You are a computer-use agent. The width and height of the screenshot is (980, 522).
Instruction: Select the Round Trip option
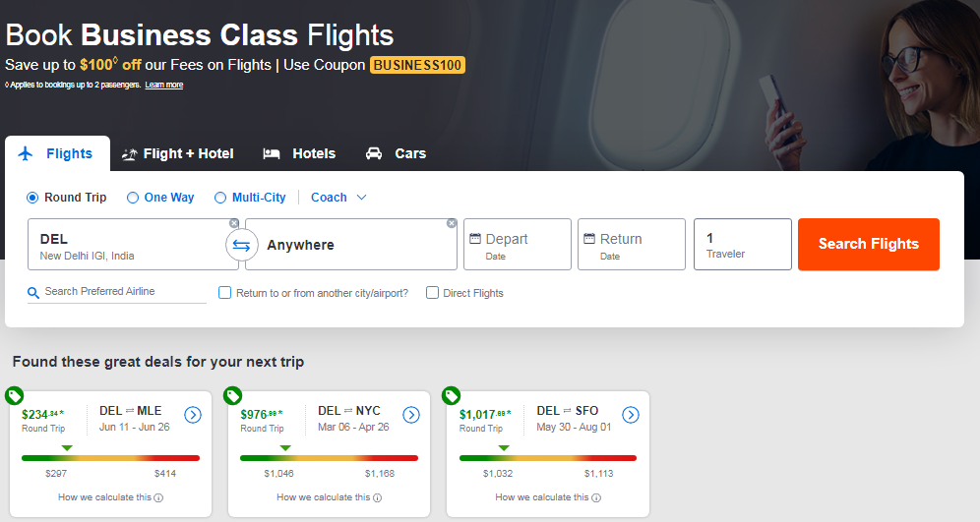tap(32, 198)
